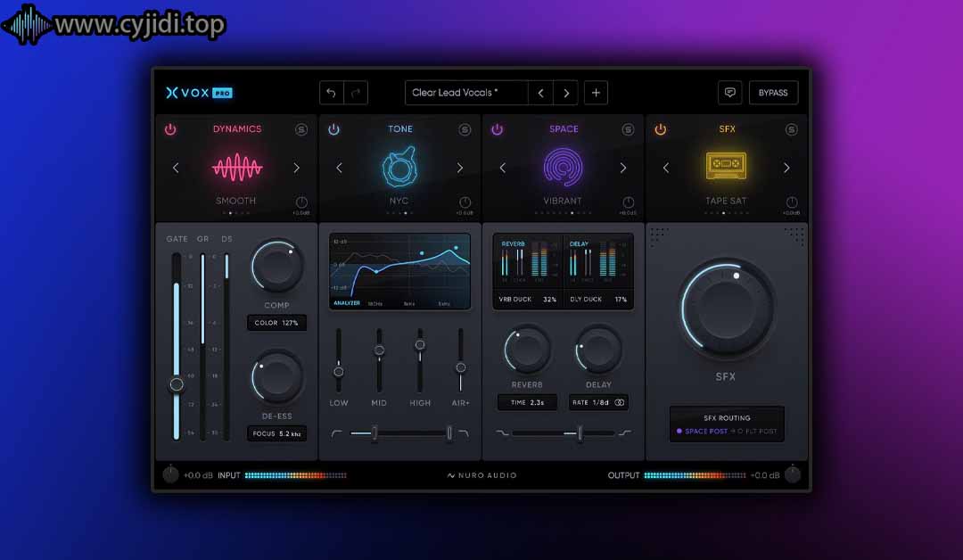Click the COMP knob

tap(277, 267)
